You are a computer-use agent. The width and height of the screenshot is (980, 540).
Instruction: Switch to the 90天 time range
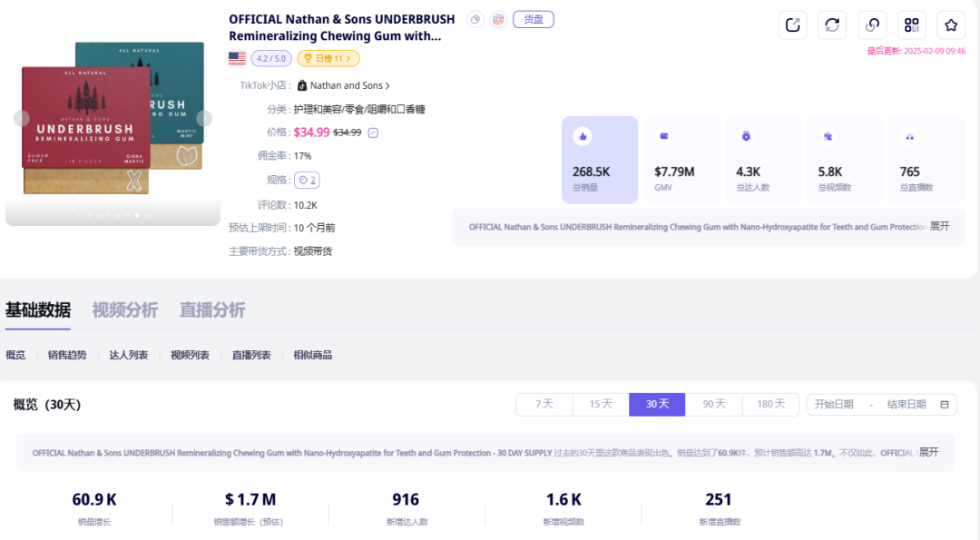pyautogui.click(x=714, y=405)
